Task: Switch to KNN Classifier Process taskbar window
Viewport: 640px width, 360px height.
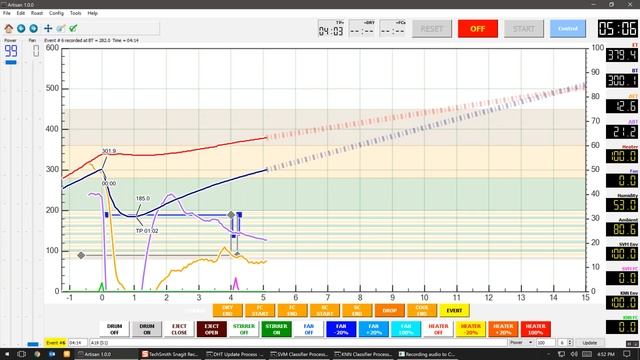Action: point(363,354)
